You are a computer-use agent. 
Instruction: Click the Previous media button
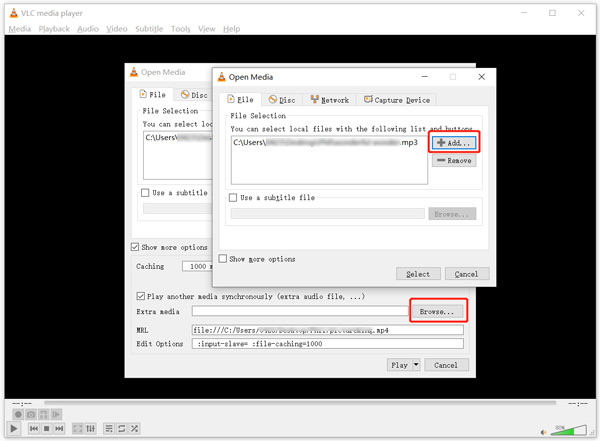pyautogui.click(x=34, y=428)
